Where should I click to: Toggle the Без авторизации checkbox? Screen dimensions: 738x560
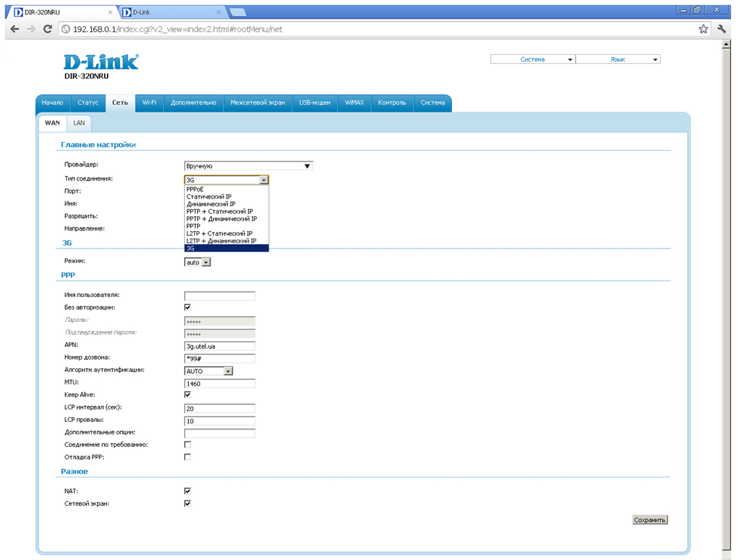click(x=187, y=307)
